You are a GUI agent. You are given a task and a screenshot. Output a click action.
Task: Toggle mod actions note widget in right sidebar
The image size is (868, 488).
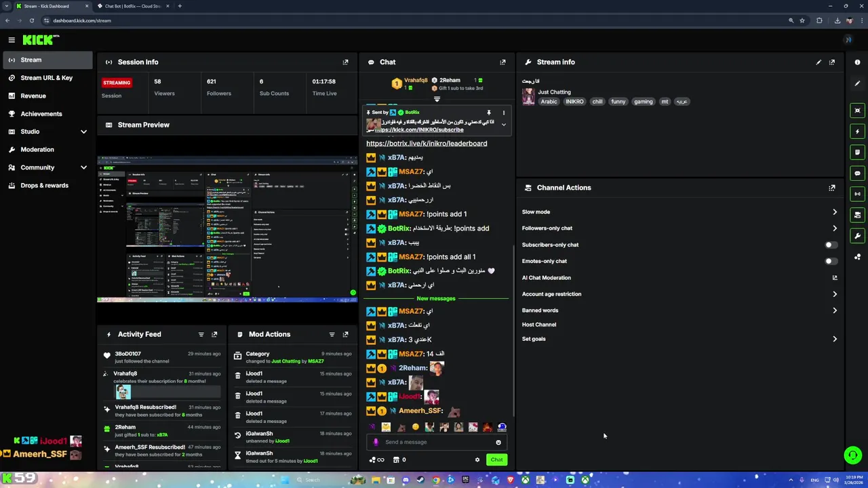[858, 152]
